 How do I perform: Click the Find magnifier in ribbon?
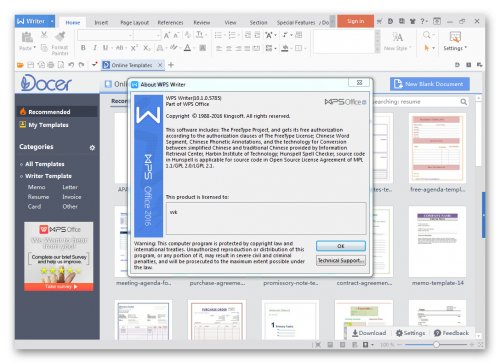[x=426, y=35]
